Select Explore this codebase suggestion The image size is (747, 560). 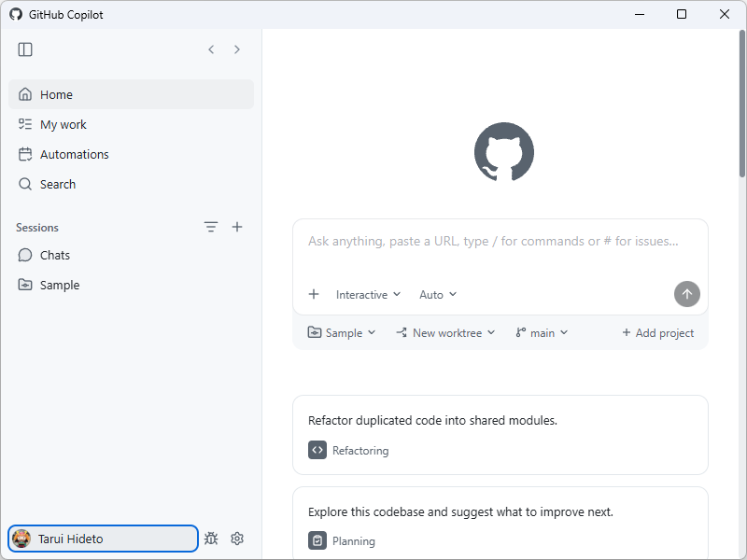(500, 523)
